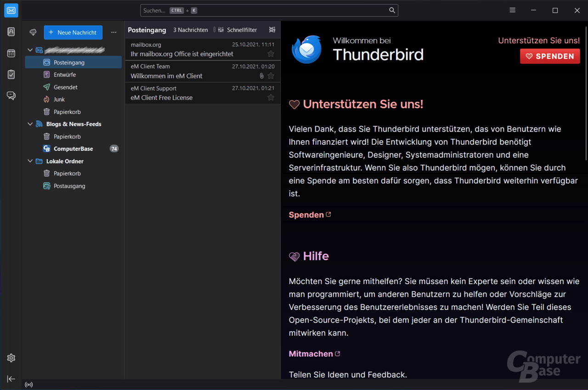Image resolution: width=588 pixels, height=390 pixels.
Task: Click inside the Suchen search field
Action: (269, 10)
